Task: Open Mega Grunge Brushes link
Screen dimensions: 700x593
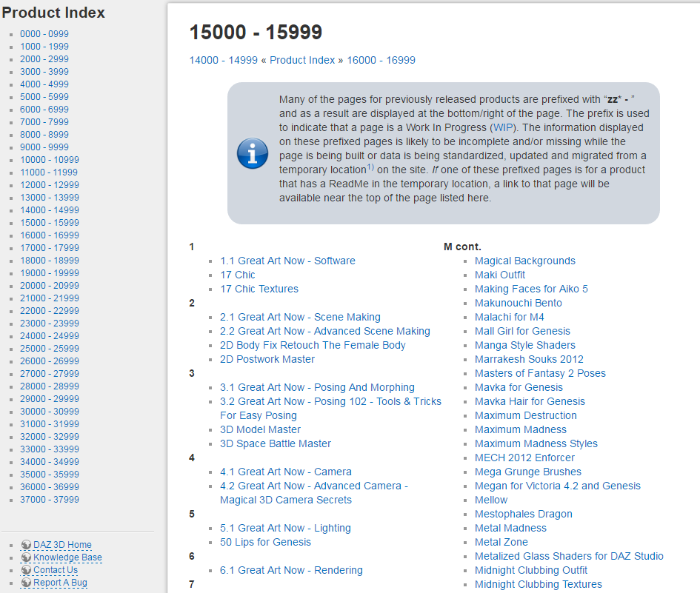Action: pyautogui.click(x=528, y=472)
